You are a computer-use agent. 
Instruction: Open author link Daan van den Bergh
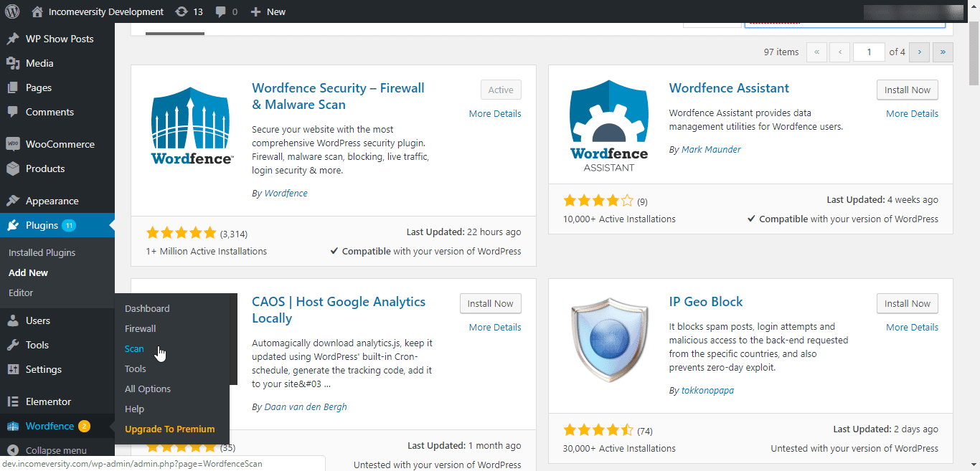coord(306,406)
